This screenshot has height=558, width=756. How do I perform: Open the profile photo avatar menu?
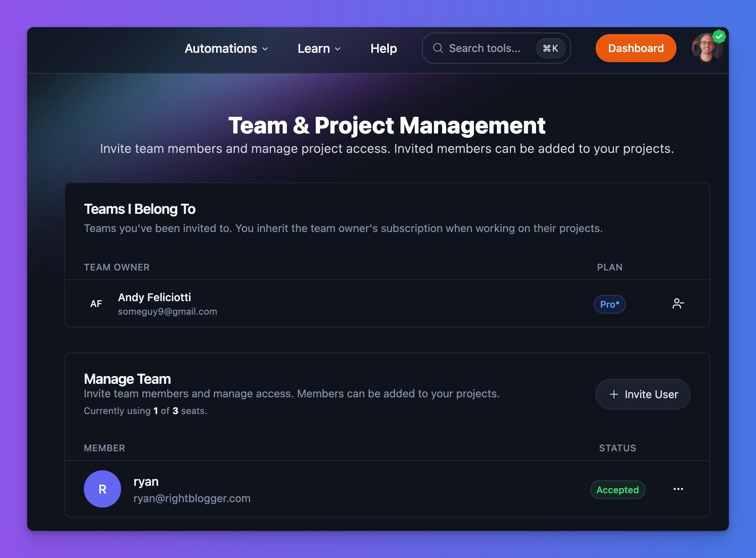(706, 49)
